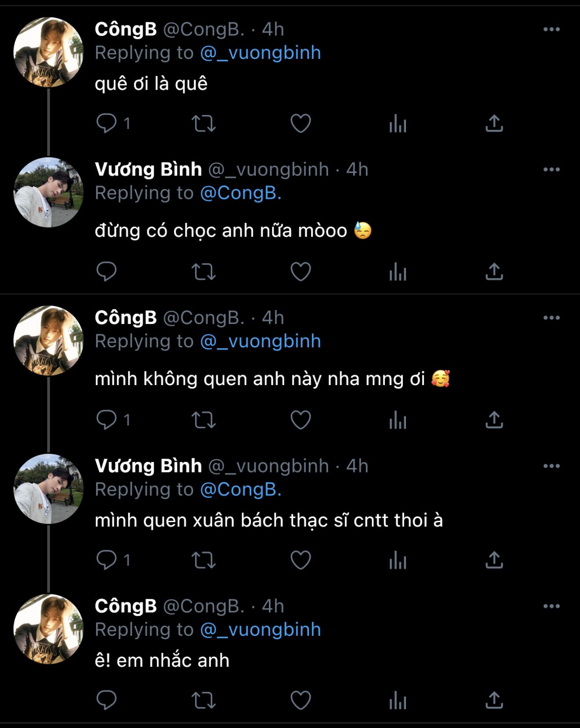Viewport: 580px width, 728px height.
Task: Open CôngB profile picture on first tweet
Action: pos(48,52)
